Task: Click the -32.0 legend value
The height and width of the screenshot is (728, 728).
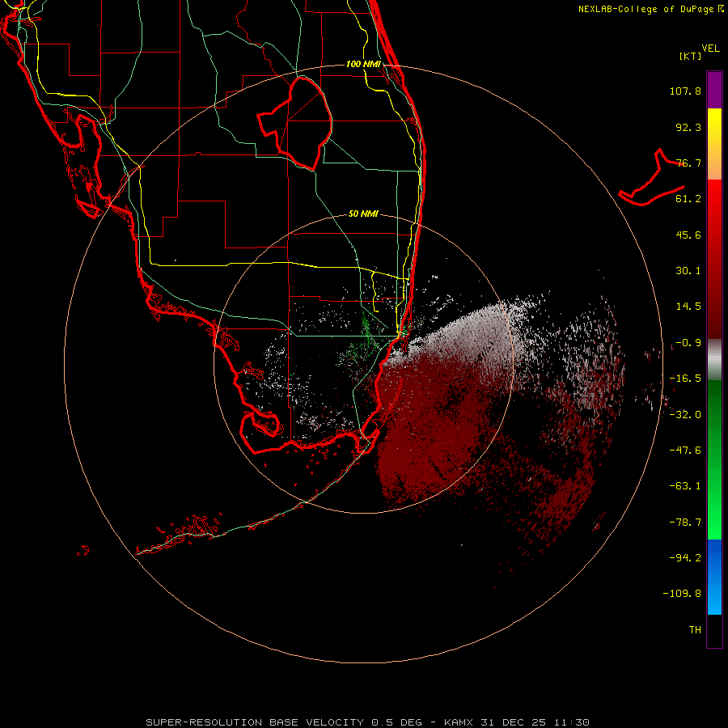Action: pyautogui.click(x=685, y=414)
